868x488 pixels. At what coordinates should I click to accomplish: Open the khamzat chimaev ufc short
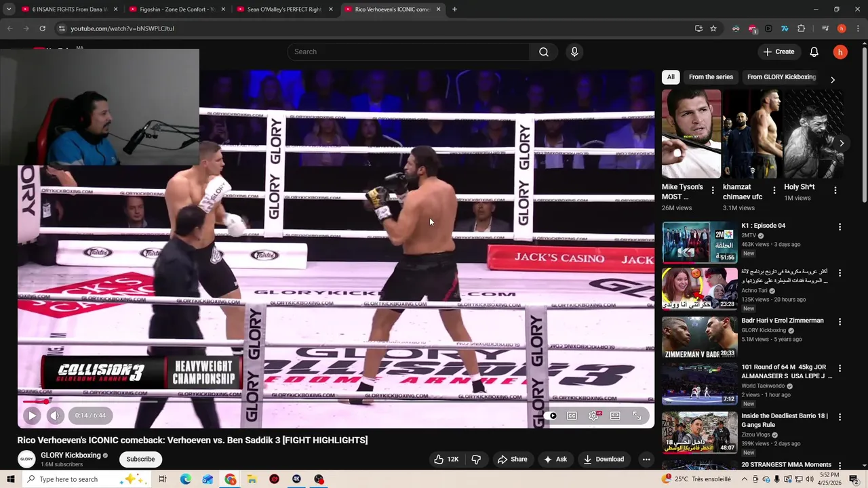point(752,134)
